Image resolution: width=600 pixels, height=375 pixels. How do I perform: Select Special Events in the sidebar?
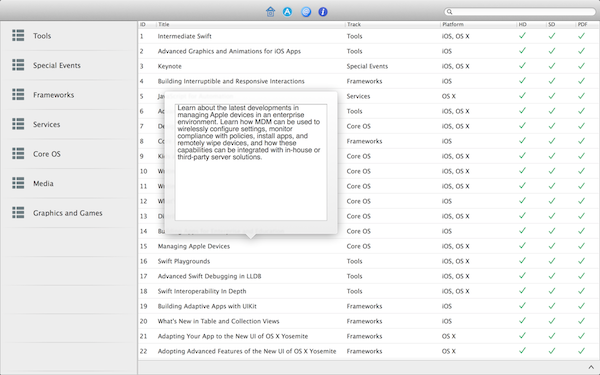57,65
